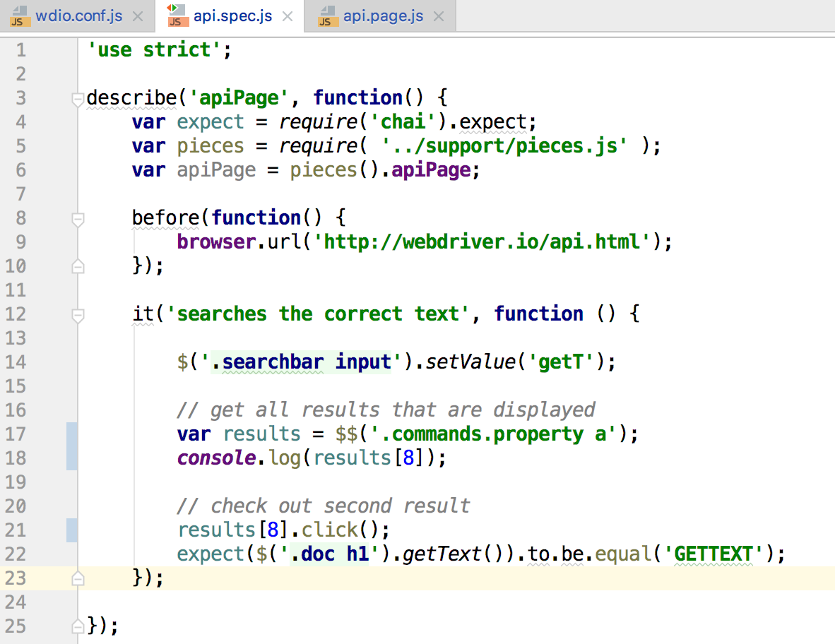
Task: Click the fold end marker on line 23
Action: (x=78, y=578)
